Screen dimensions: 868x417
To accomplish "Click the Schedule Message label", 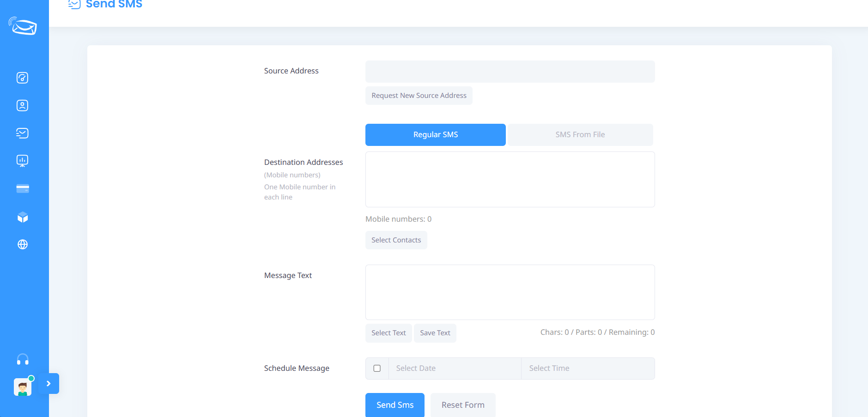I will click(x=297, y=368).
